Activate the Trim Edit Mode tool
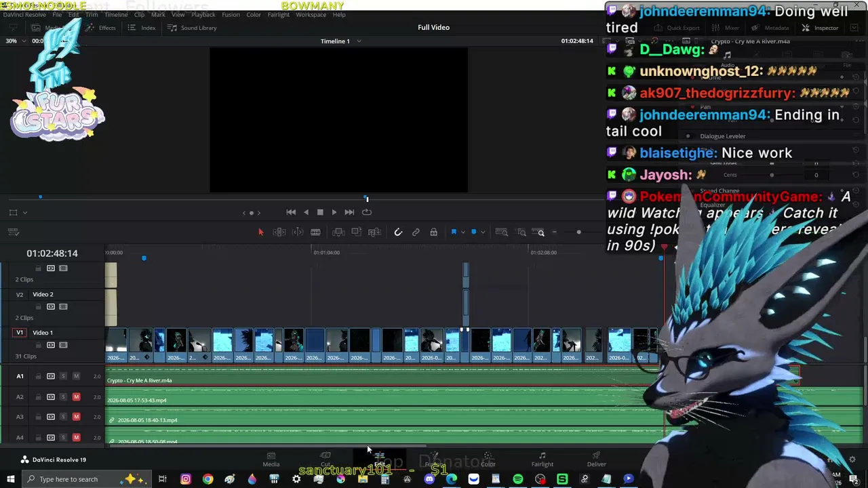Image resolution: width=868 pixels, height=488 pixels. [279, 232]
